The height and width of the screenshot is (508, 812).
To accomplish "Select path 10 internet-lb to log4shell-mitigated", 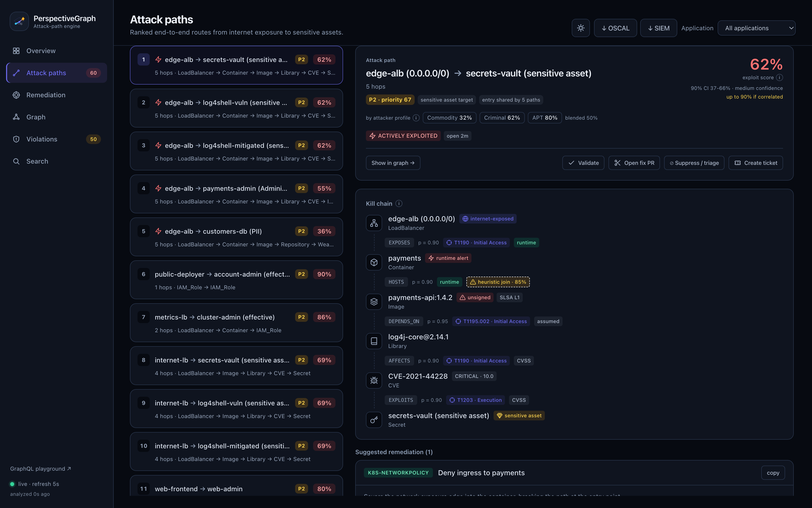I will (x=236, y=452).
